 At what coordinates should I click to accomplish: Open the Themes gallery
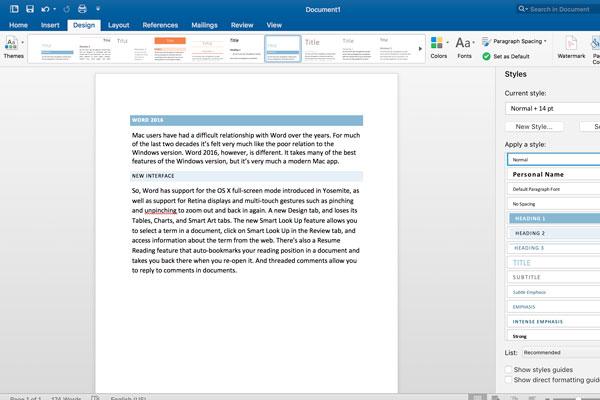(11, 48)
